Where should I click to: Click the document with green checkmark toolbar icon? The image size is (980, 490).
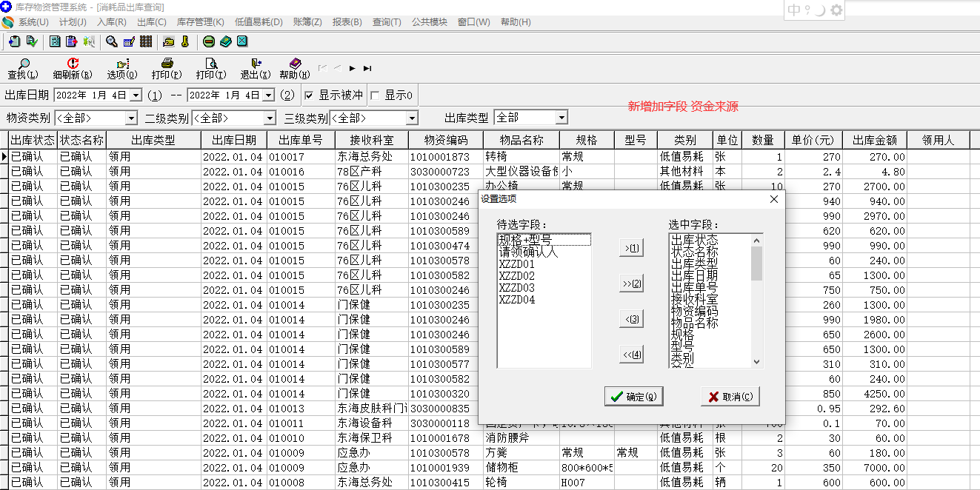32,41
